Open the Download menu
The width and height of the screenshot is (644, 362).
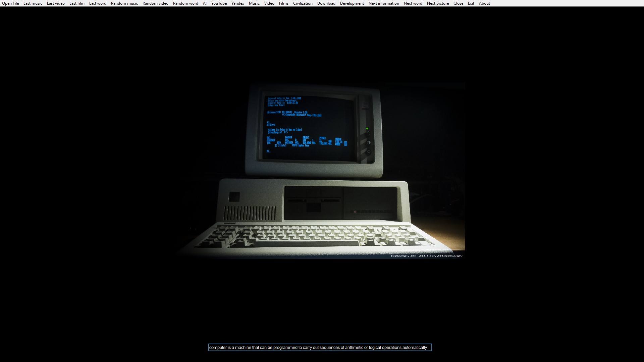(x=326, y=3)
